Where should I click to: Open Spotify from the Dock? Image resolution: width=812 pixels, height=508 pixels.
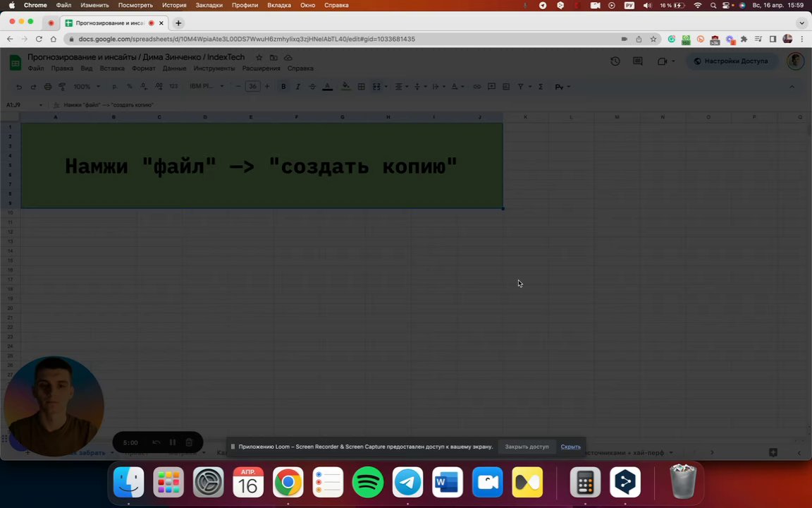(x=368, y=482)
